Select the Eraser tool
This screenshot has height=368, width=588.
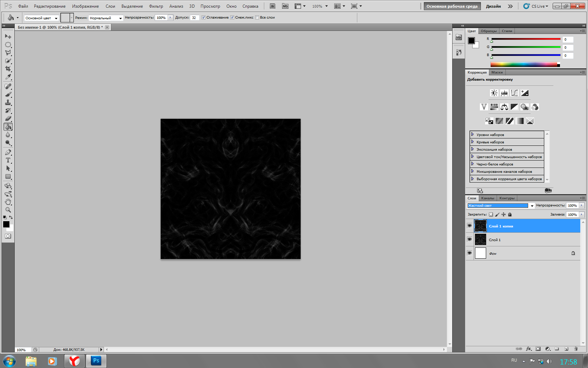(8, 118)
